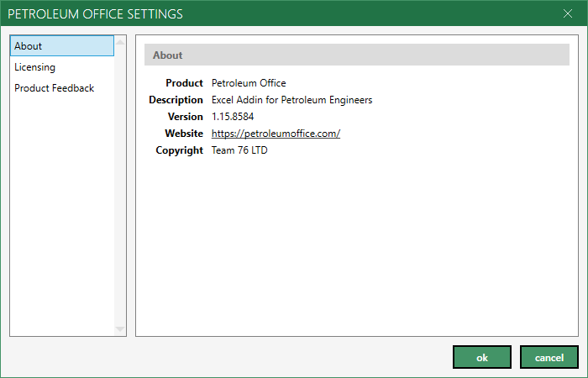Click the bold Website label
This screenshot has height=378, width=588.
coord(184,134)
